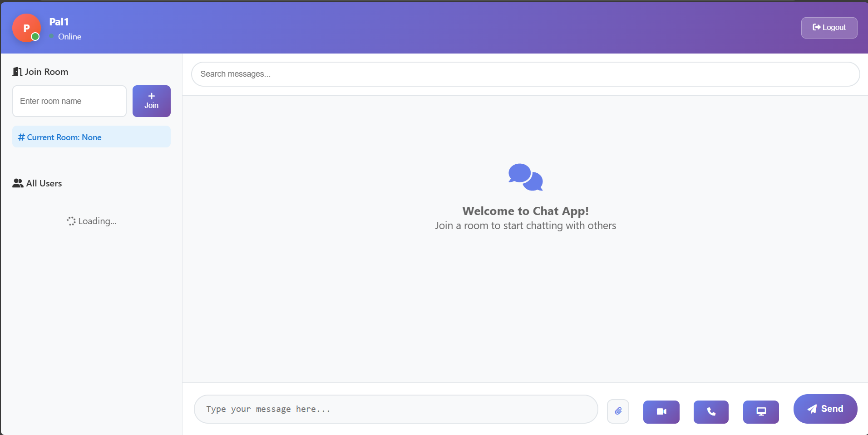Click the Logout exit icon
Screen dimensions: 868x435
pos(817,27)
